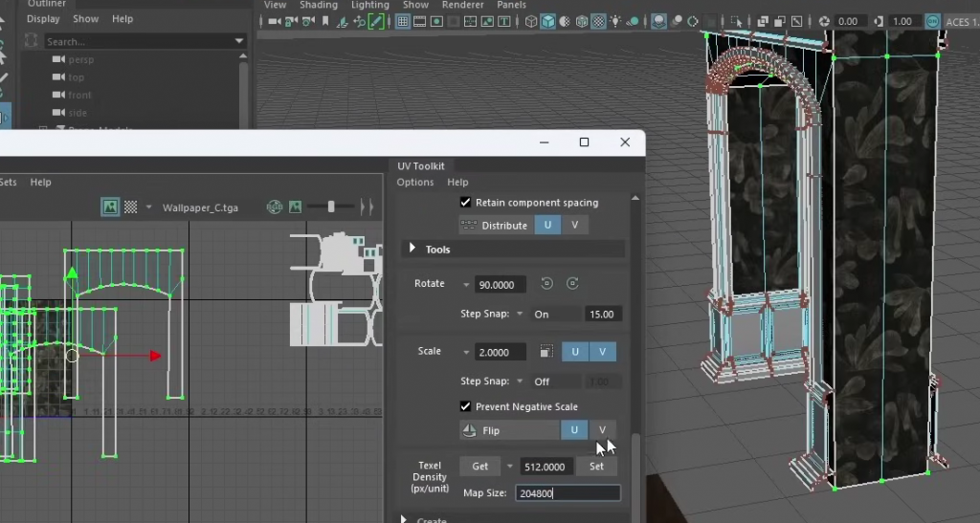Click the uniform scale icon beside Scale field
This screenshot has width=980, height=523.
[x=546, y=352]
